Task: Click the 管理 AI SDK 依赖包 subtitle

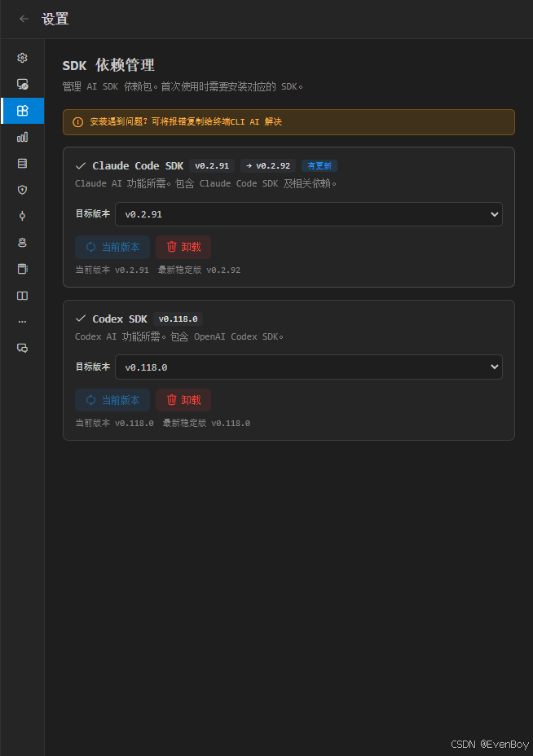Action: click(183, 87)
